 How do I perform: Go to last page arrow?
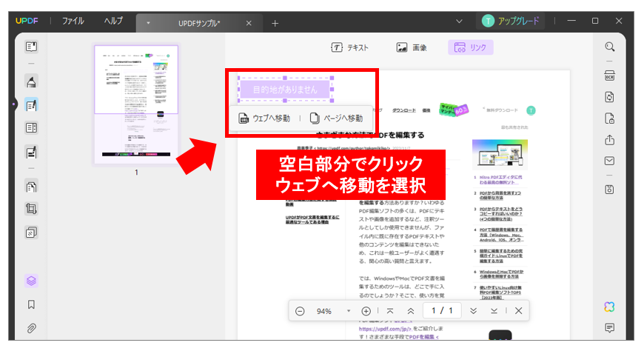click(494, 311)
